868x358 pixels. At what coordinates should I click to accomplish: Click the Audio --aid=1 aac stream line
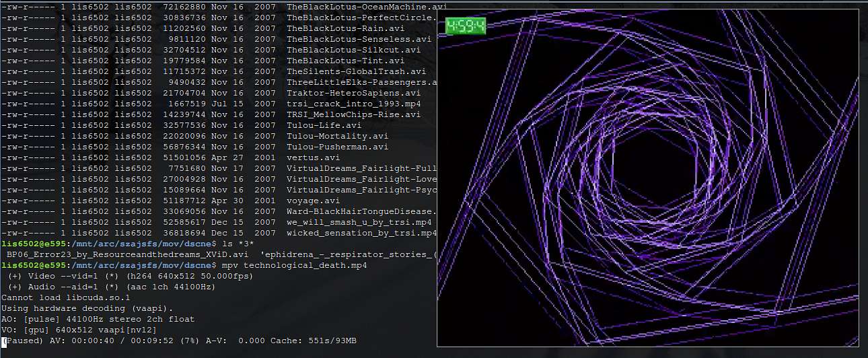[112, 287]
